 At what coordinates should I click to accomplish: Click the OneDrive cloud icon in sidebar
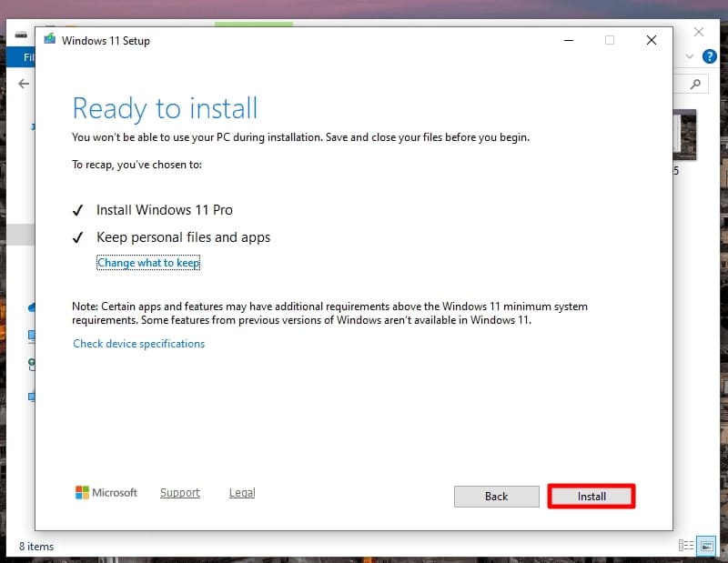32,307
